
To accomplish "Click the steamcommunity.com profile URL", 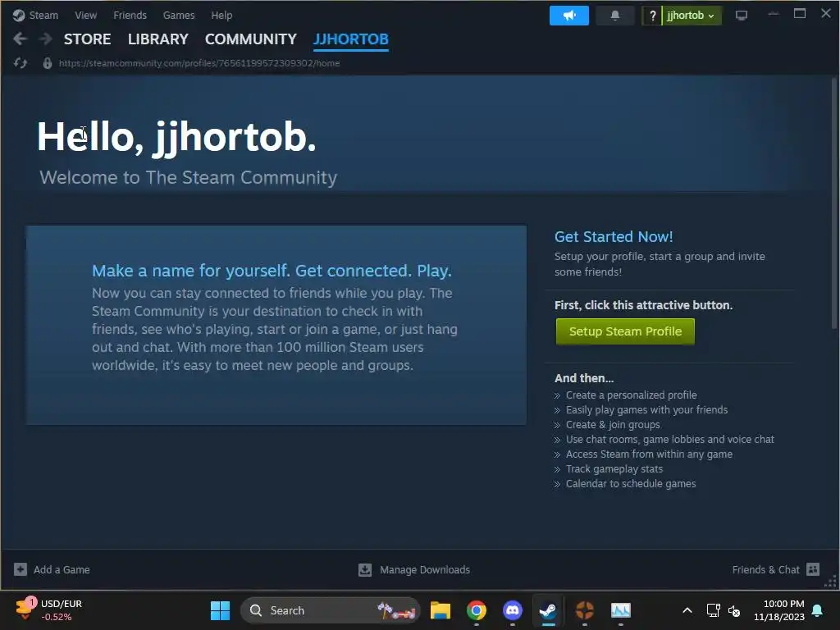I will pyautogui.click(x=199, y=63).
